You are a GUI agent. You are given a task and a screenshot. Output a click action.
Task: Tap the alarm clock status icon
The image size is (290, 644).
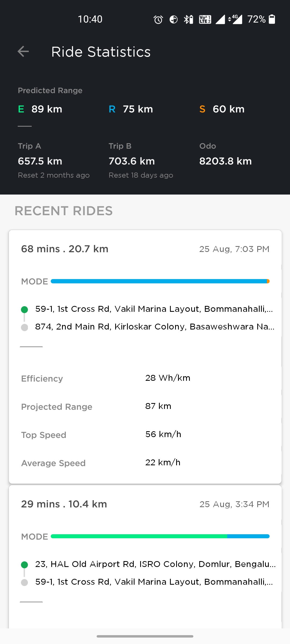point(158,19)
